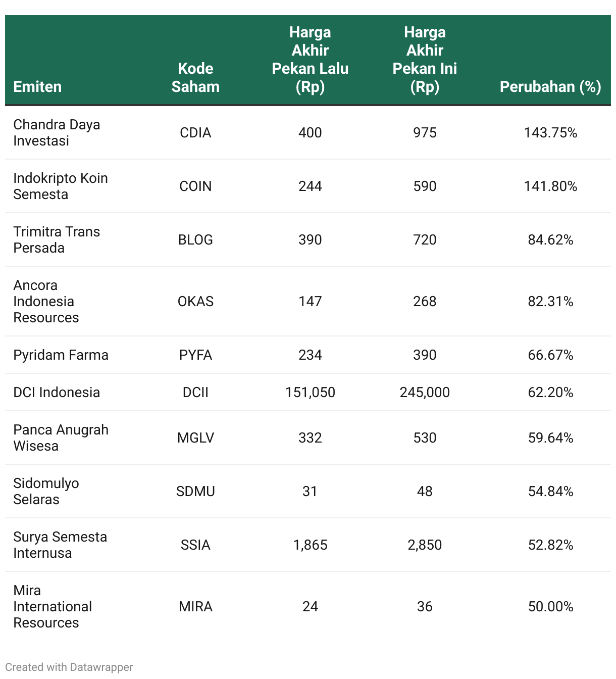The height and width of the screenshot is (679, 616).
Task: Select the Harga Akhir Pekan Ini header
Action: 425,60
